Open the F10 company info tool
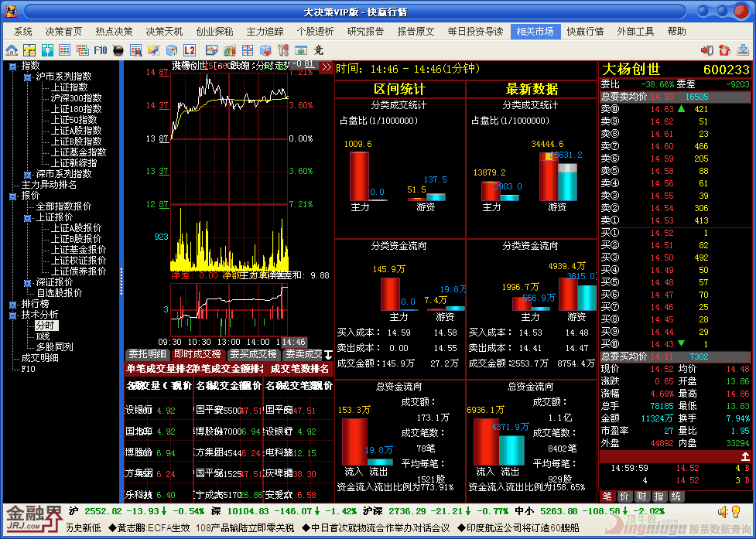 (x=101, y=49)
